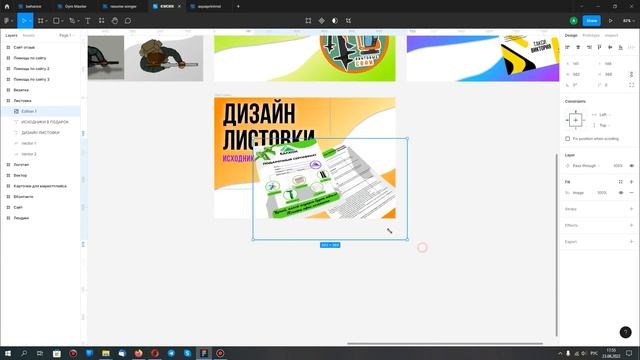Open the Fill styles four-dot icon
The image size is (640, 360).
[x=620, y=182]
